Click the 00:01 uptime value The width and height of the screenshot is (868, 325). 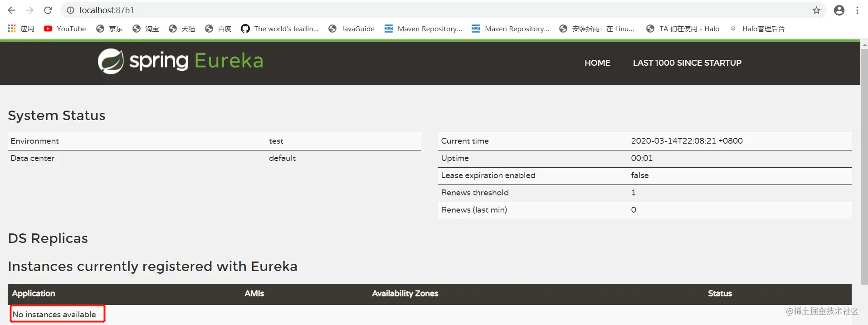(x=642, y=158)
